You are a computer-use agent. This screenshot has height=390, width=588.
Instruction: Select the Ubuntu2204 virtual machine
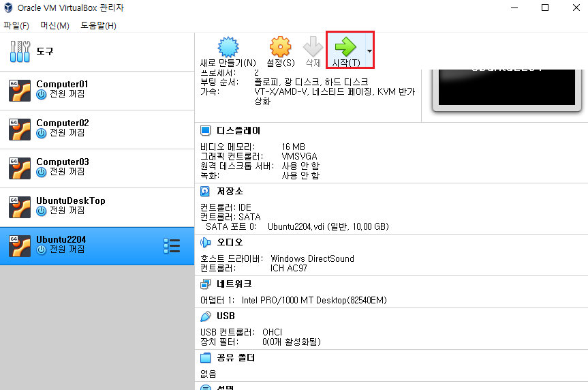(97, 246)
